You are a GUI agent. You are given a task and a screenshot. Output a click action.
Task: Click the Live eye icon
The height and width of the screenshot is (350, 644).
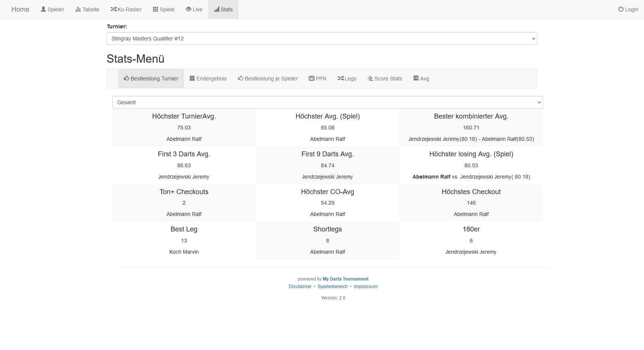coord(188,9)
